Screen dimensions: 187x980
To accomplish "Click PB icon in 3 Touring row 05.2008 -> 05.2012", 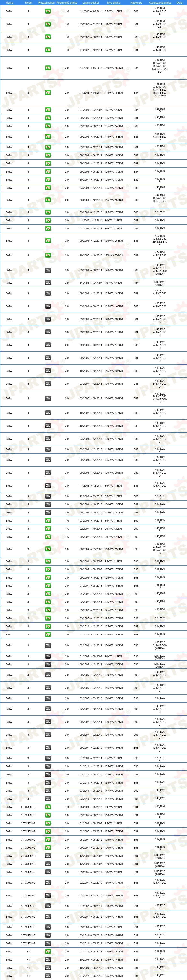I will tap(48, 807).
